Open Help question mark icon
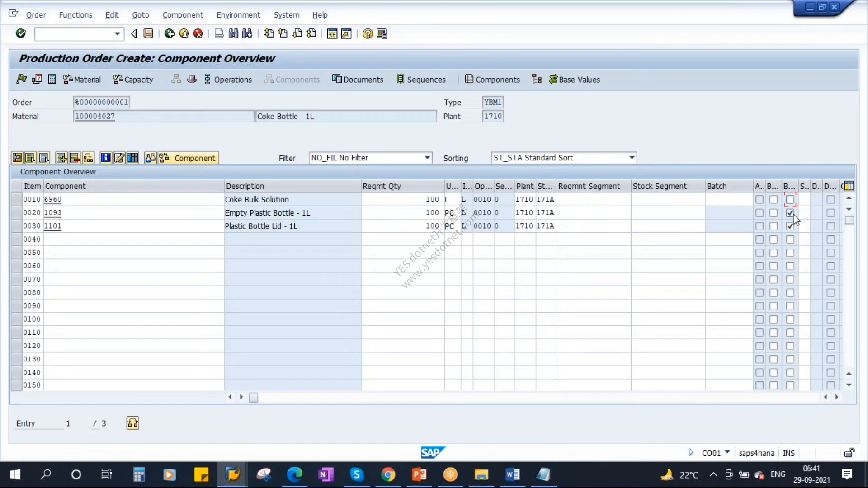This screenshot has width=868, height=488. (368, 33)
